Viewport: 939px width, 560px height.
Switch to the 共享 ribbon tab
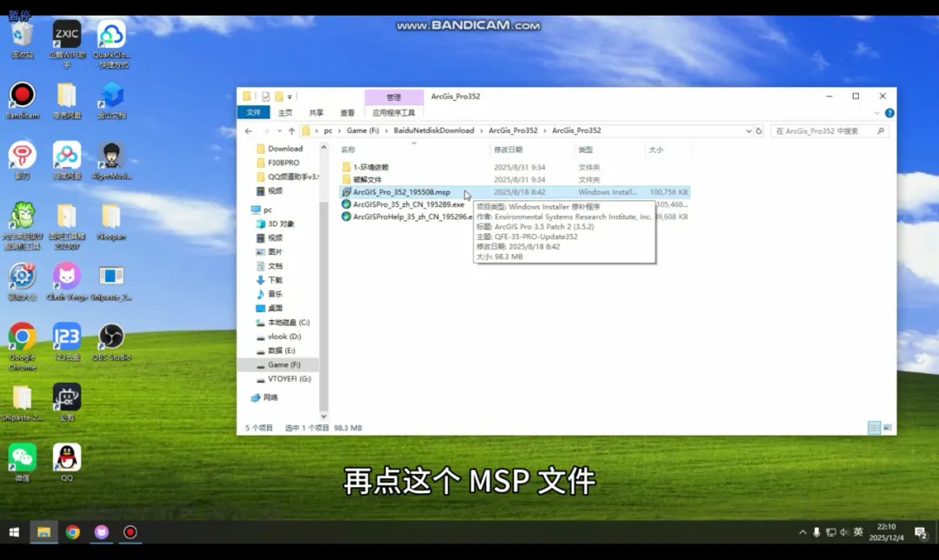click(x=316, y=112)
